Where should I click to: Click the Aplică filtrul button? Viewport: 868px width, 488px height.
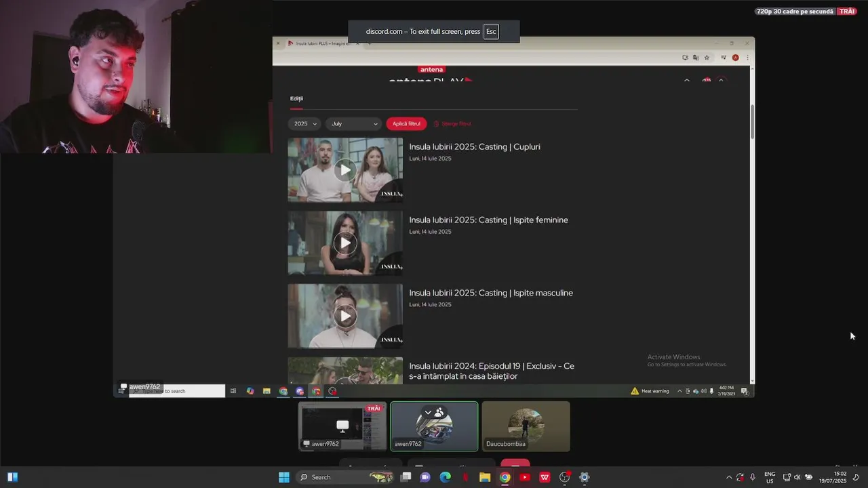(407, 124)
